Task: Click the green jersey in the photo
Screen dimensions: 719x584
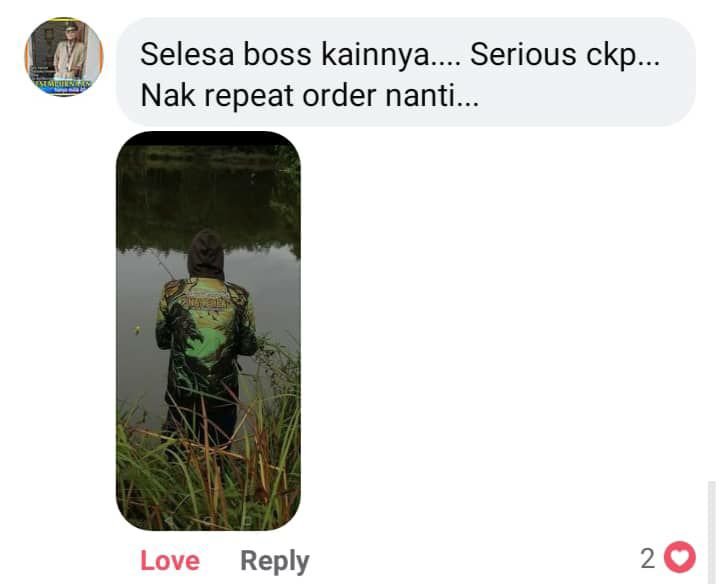Action: pyautogui.click(x=206, y=323)
